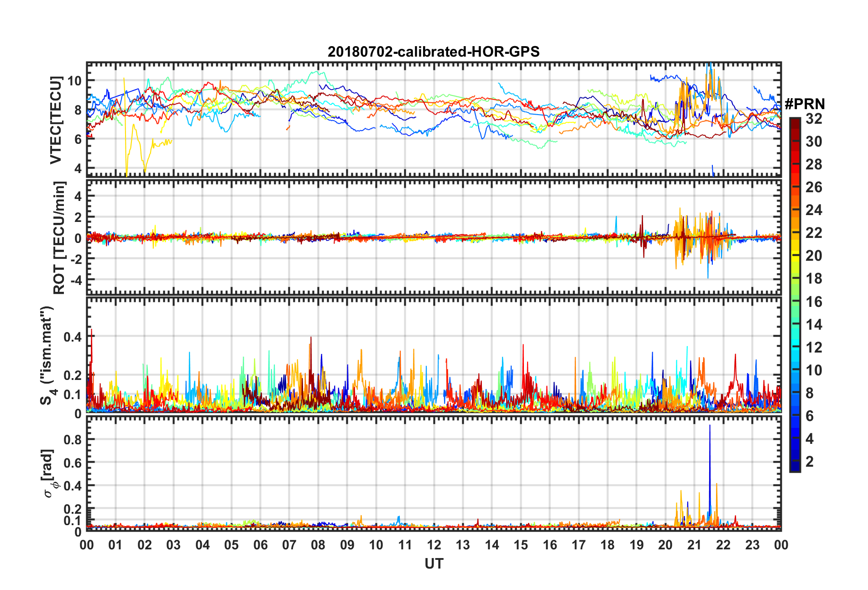
Task: Click x-axis tick label 17
Action: tap(579, 545)
